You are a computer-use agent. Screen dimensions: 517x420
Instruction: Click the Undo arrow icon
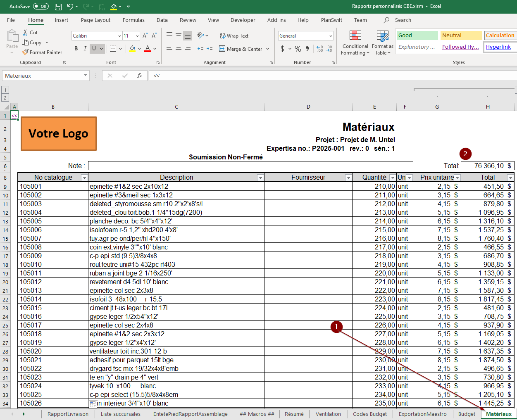pyautogui.click(x=70, y=7)
